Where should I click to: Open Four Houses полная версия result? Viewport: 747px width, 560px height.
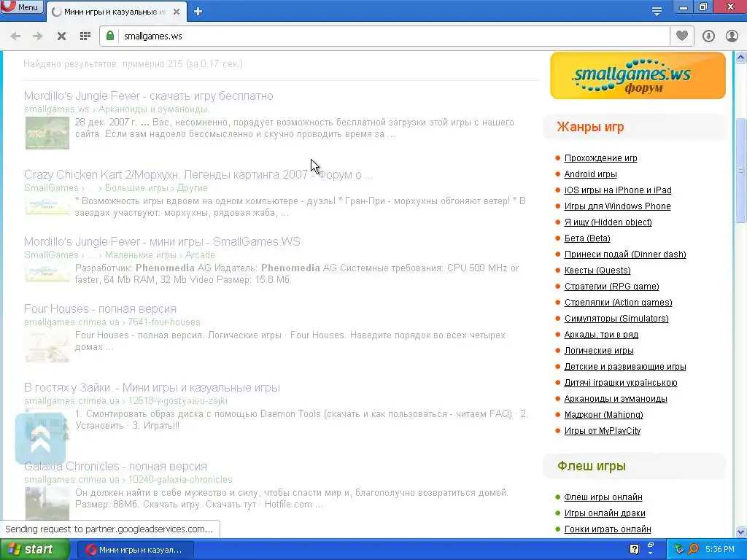[100, 309]
